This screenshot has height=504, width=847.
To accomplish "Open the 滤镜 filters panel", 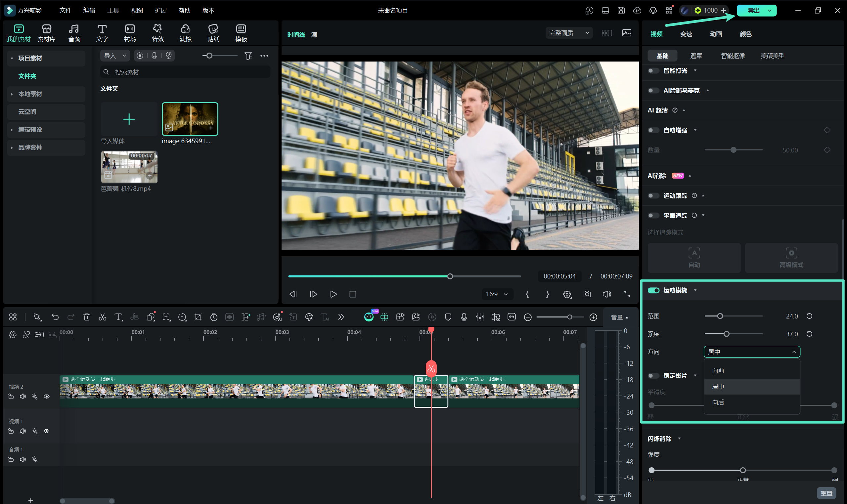I will (x=186, y=33).
